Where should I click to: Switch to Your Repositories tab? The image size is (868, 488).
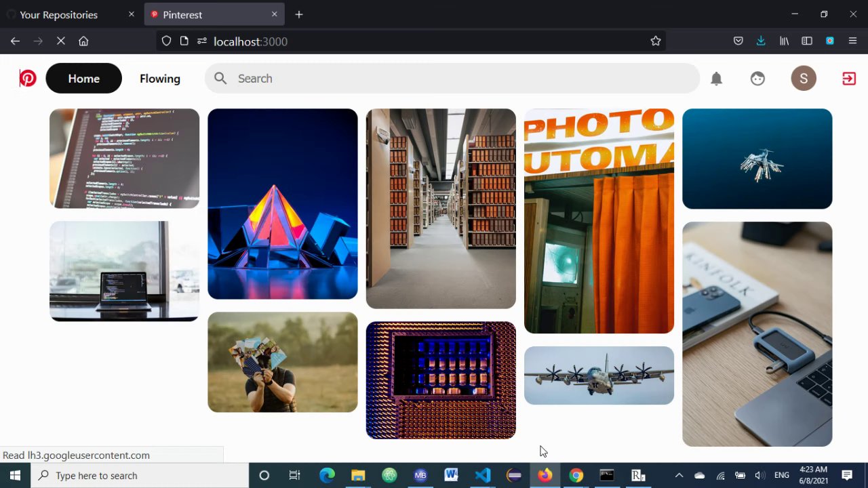[72, 14]
